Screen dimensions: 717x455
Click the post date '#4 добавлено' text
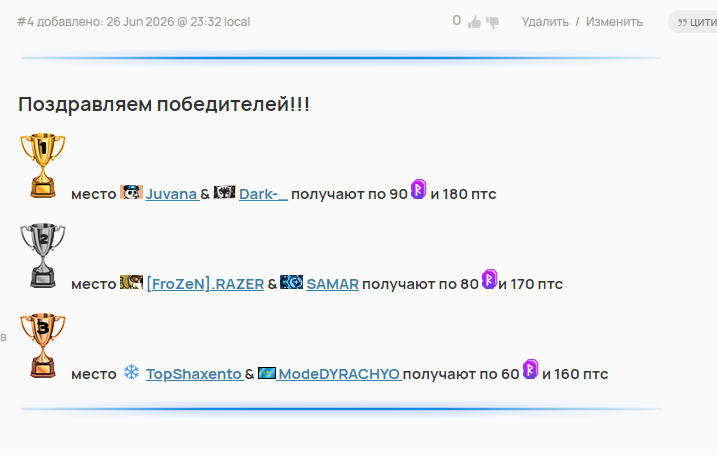tap(134, 22)
